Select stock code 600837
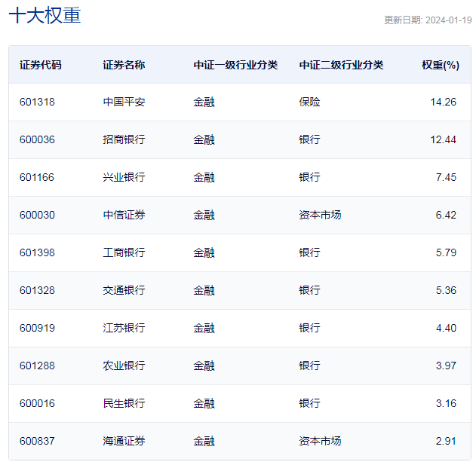476x468 pixels. coord(37,441)
